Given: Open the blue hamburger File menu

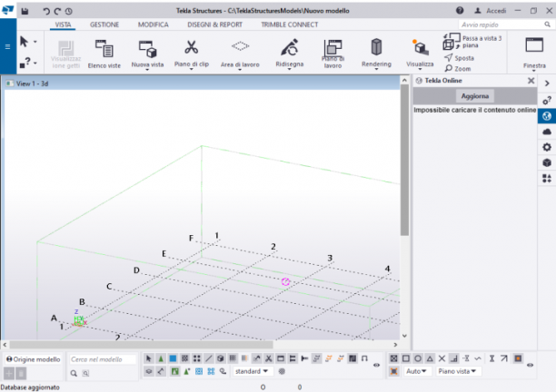Looking at the screenshot, I should coord(7,47).
